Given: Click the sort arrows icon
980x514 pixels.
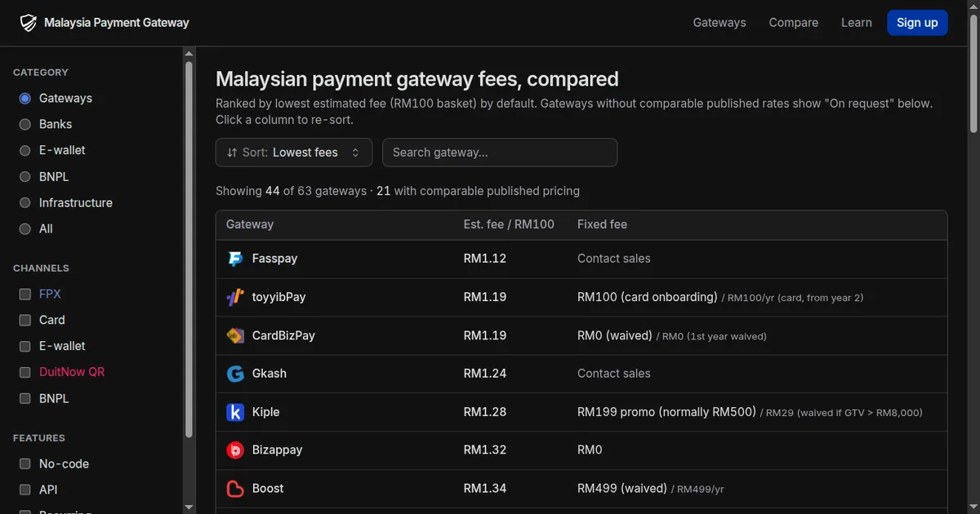Looking at the screenshot, I should [x=232, y=153].
